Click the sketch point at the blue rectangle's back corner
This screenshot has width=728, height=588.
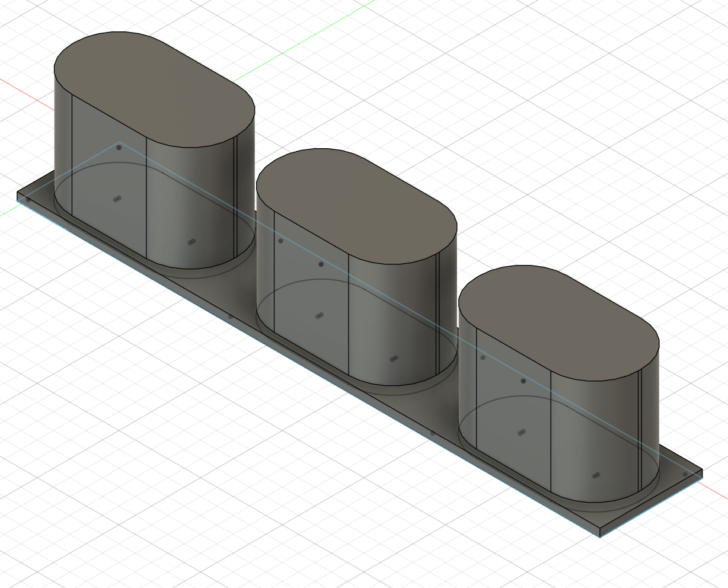coord(119,146)
